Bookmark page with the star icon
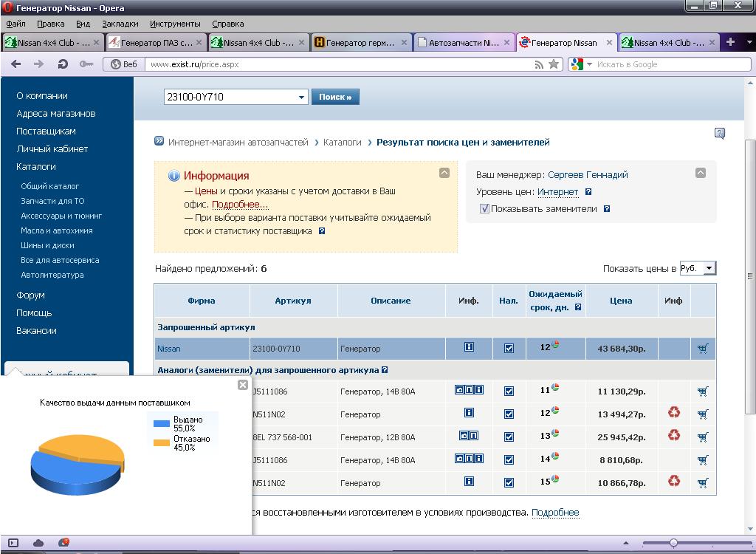 [x=554, y=64]
